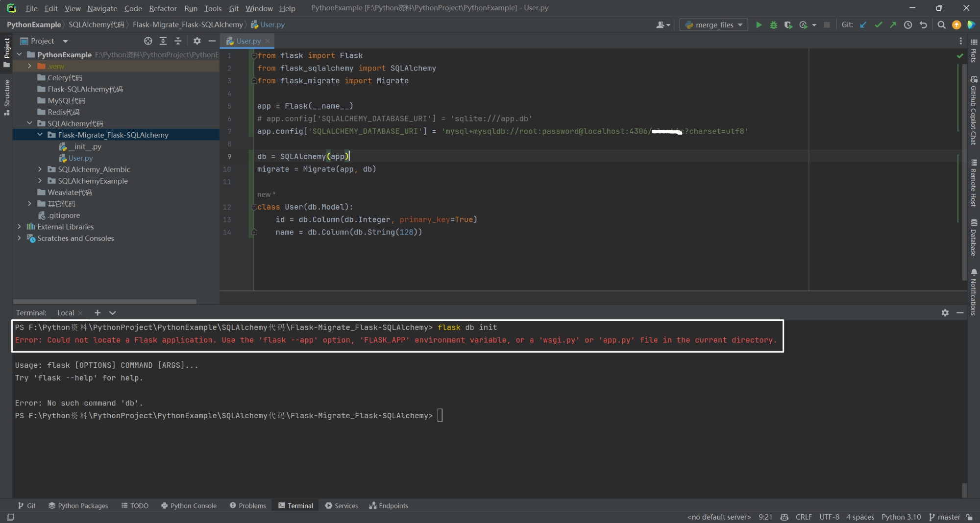Open GitHub Copilot Chat panel
Viewport: 980px width, 523px height.
(x=973, y=108)
